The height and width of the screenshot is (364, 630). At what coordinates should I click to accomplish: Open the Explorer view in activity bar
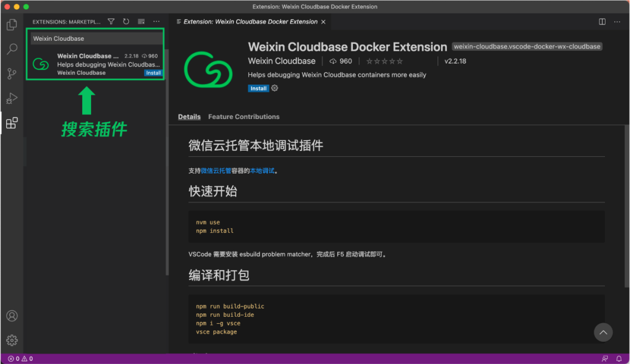pos(12,24)
